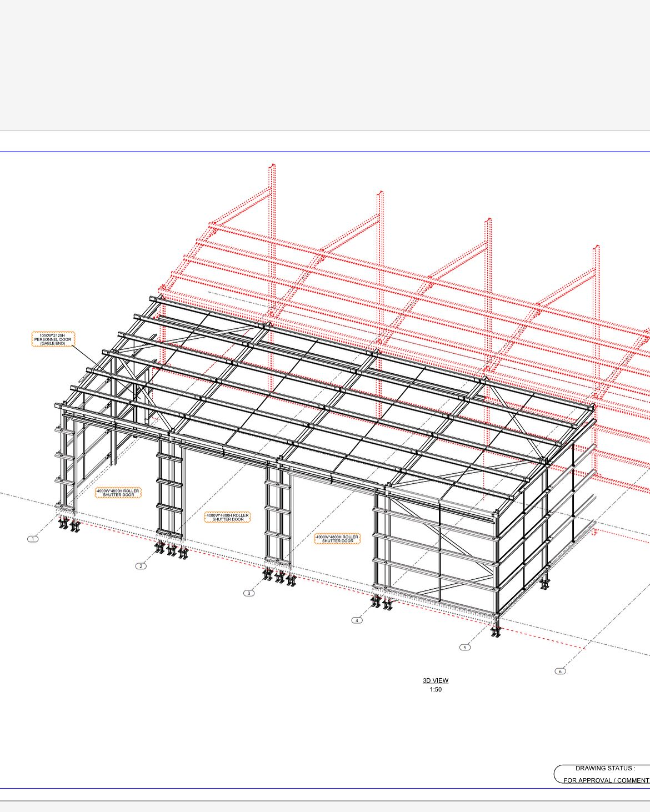
Task: Click the third 4000W*4800H roller shutter door callout
Action: click(x=336, y=538)
